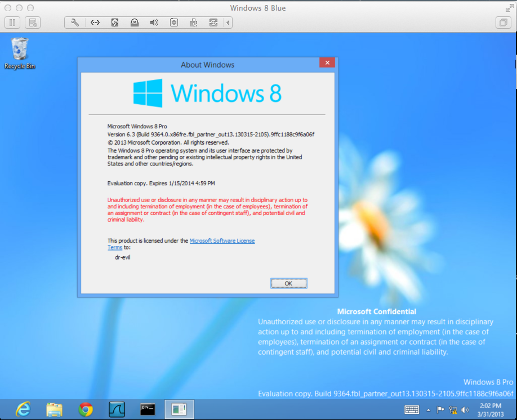This screenshot has width=517, height=420.
Task: Open File Explorer from taskbar
Action: pos(54,409)
